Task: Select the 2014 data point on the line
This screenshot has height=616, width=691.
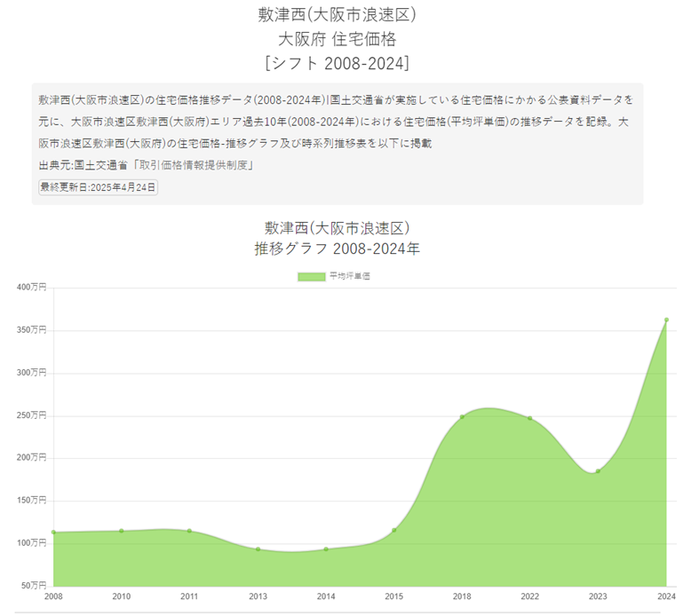Action: click(x=326, y=549)
